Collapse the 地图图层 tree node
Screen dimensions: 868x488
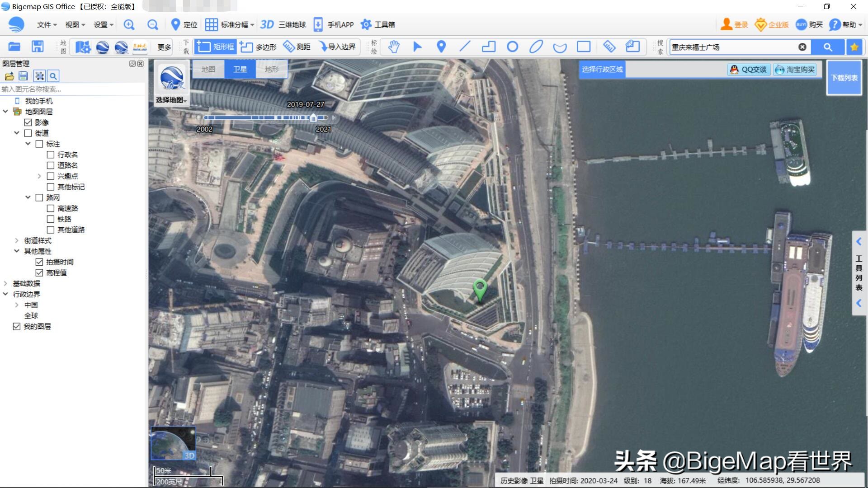click(5, 112)
